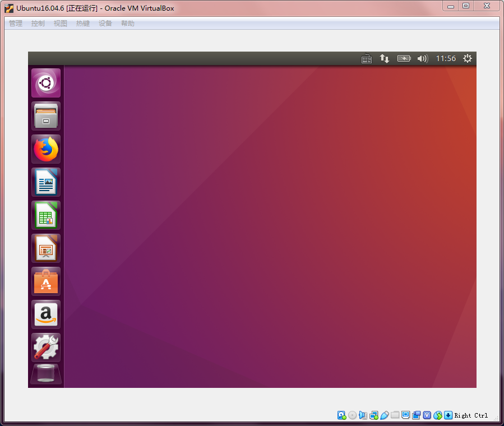Click the display status icon

coord(406,415)
